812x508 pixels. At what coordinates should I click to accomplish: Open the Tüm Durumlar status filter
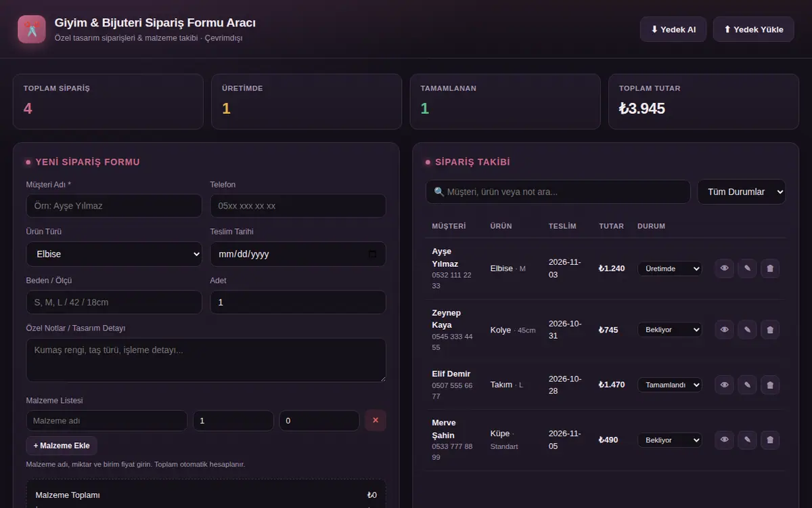pos(742,192)
